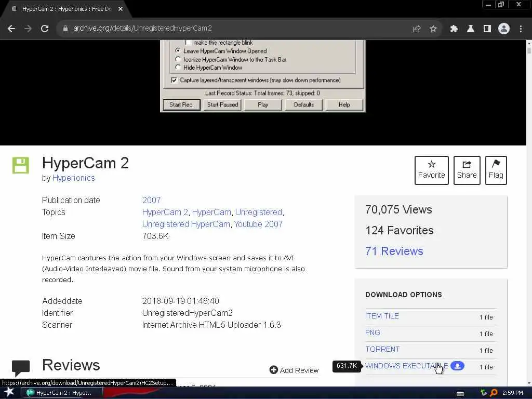Select the HyperCam 2 browser tab
The image size is (532, 399).
pos(66,9)
